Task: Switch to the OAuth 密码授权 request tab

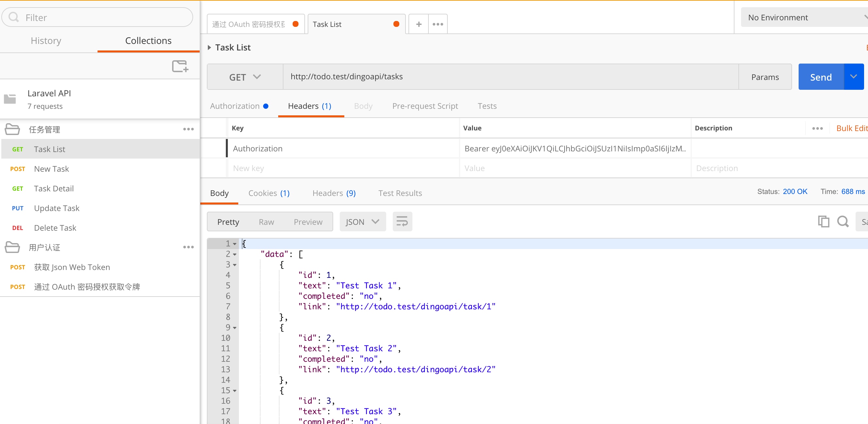Action: point(255,24)
